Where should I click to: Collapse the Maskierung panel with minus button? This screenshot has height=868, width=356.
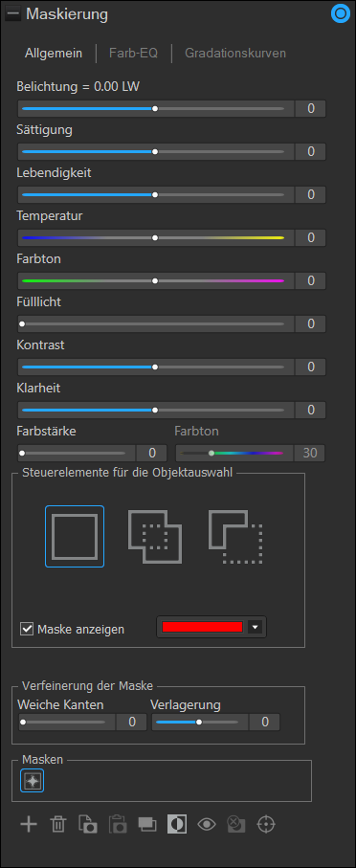(x=12, y=14)
